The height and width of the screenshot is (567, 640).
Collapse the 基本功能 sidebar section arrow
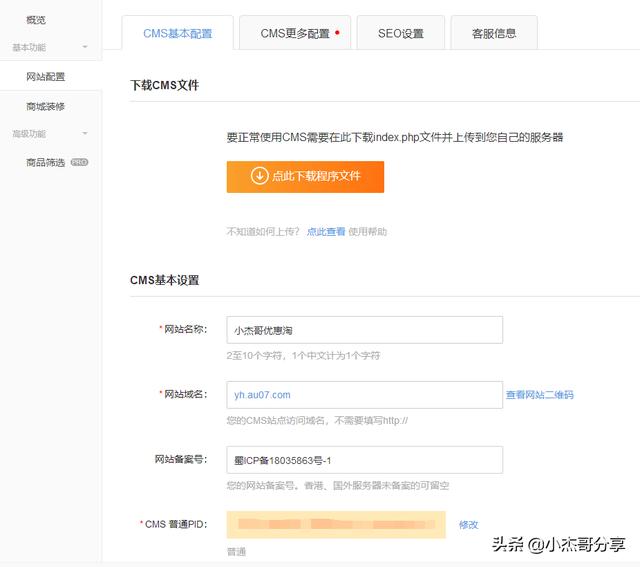[x=85, y=47]
